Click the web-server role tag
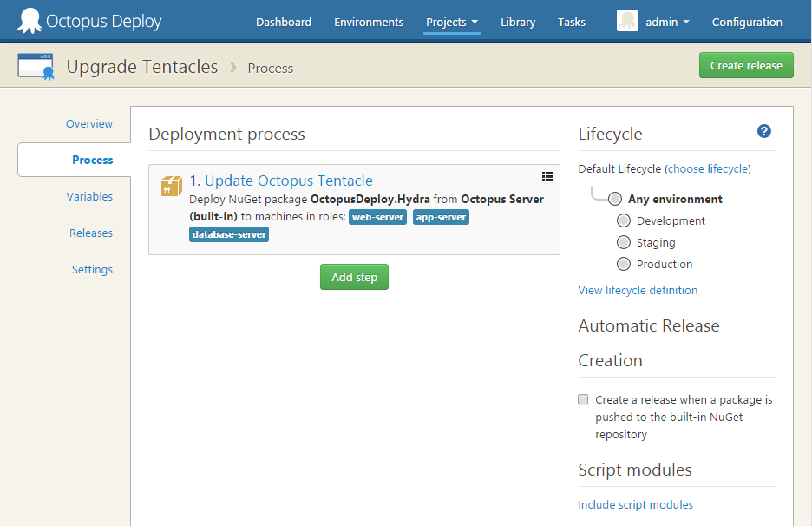The height and width of the screenshot is (526, 812). pos(377,217)
